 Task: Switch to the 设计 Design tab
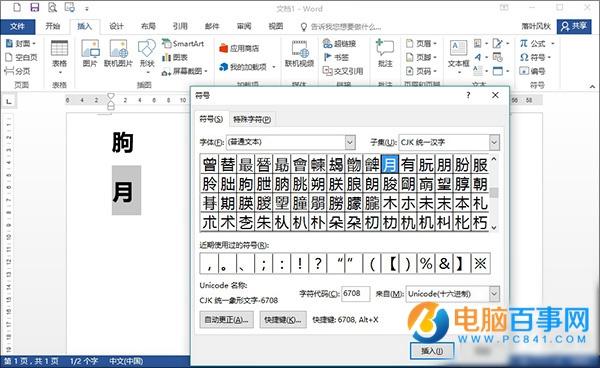[x=116, y=26]
